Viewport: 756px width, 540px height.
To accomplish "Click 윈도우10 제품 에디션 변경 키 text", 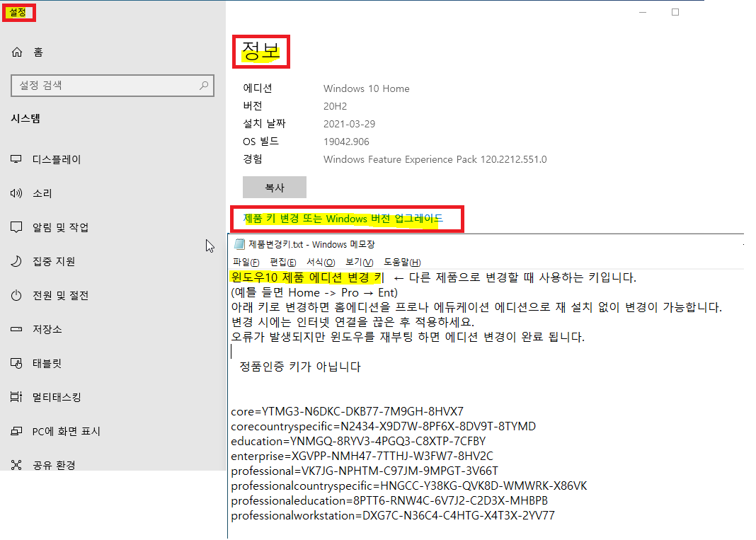I will pyautogui.click(x=308, y=277).
